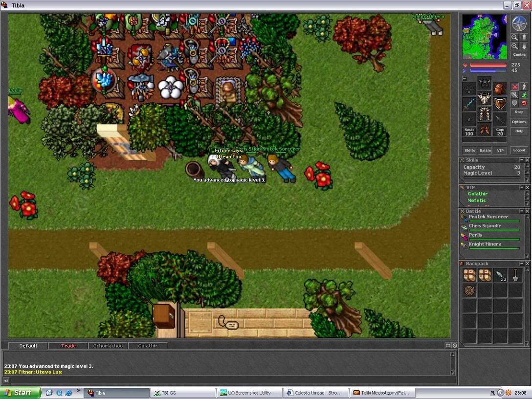
Task: Open the Trade chat tab
Action: [68, 346]
